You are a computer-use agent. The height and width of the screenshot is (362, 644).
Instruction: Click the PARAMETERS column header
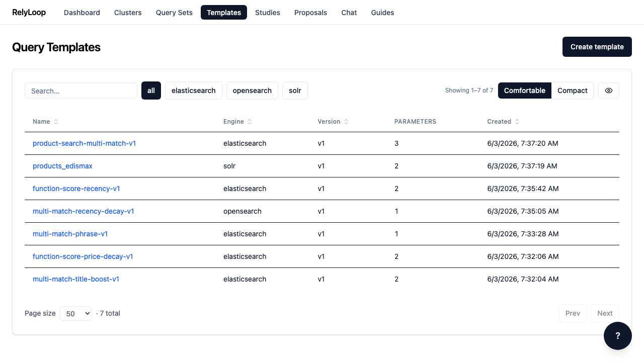click(x=415, y=122)
